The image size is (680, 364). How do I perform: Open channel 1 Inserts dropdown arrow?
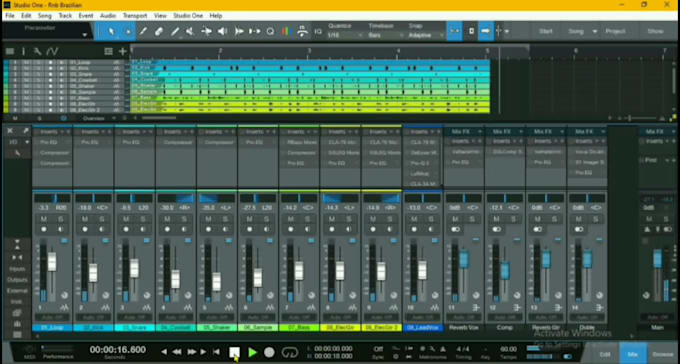(62, 131)
